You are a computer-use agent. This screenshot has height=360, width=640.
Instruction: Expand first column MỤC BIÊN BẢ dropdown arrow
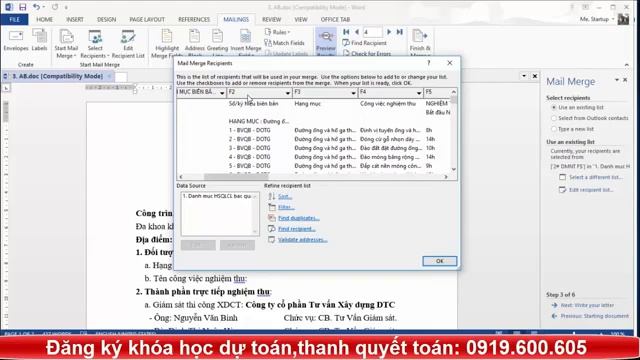(222, 93)
